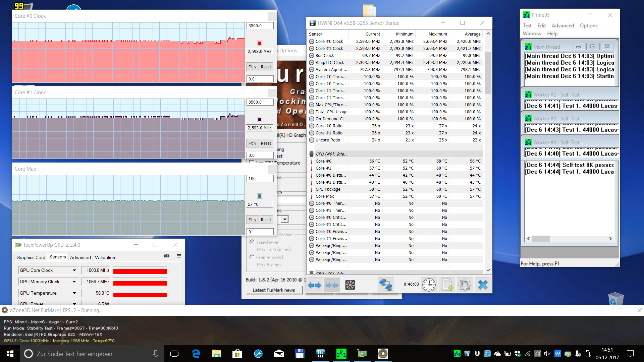Open HWiNFO sensor settings gear icon
644x362 pixels.
point(465,285)
